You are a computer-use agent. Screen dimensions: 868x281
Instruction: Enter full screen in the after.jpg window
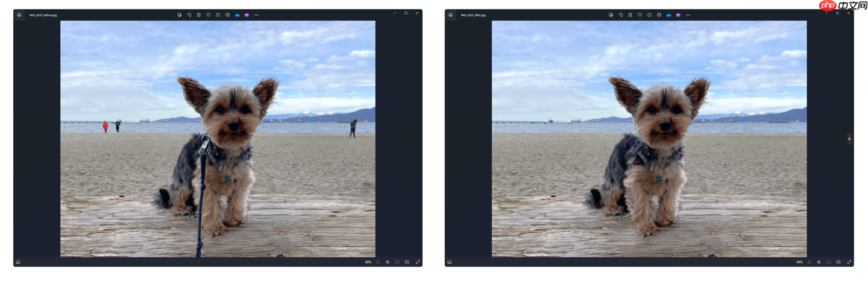click(x=849, y=262)
